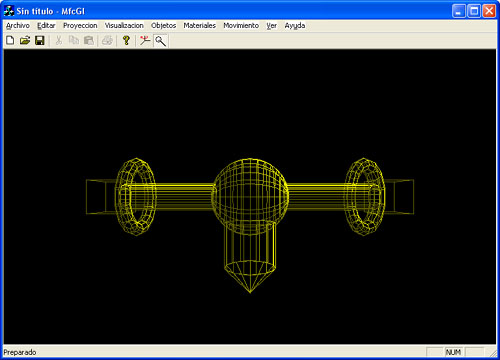Expand the Objetos menu
This screenshot has width=500, height=360.
[x=164, y=26]
